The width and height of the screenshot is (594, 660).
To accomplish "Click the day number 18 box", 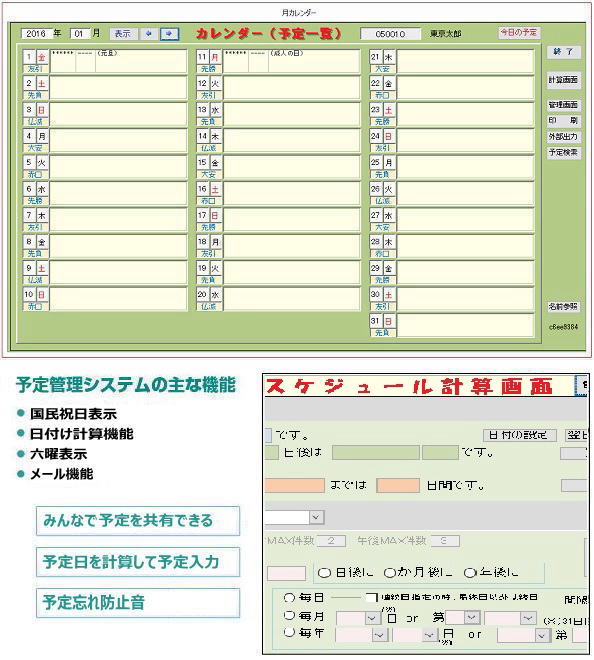I will tap(202, 242).
